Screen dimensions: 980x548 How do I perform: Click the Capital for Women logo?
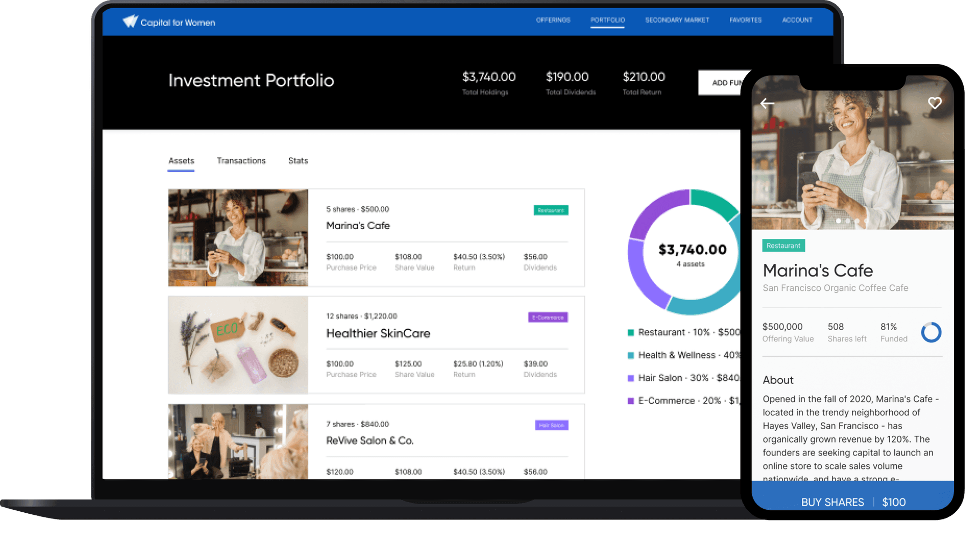(169, 22)
